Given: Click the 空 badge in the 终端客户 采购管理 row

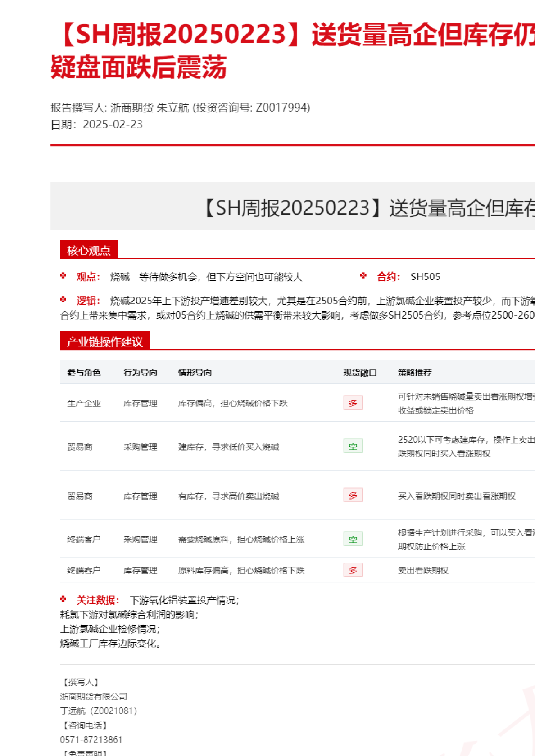Looking at the screenshot, I should pyautogui.click(x=353, y=539).
